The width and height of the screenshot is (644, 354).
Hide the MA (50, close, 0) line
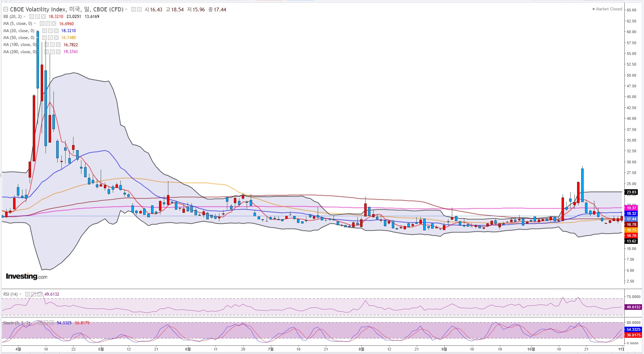click(x=44, y=38)
